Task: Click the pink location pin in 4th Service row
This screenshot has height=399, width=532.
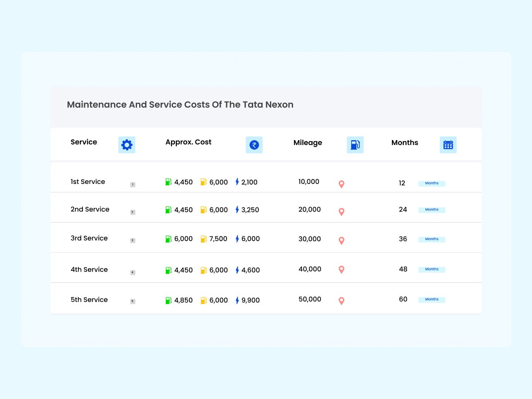Action: [341, 270]
